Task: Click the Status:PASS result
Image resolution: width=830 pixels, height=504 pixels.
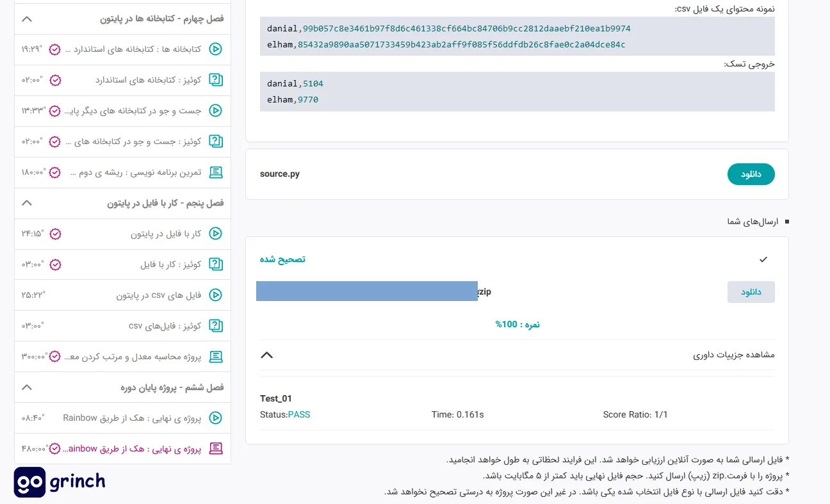Action: click(x=285, y=414)
